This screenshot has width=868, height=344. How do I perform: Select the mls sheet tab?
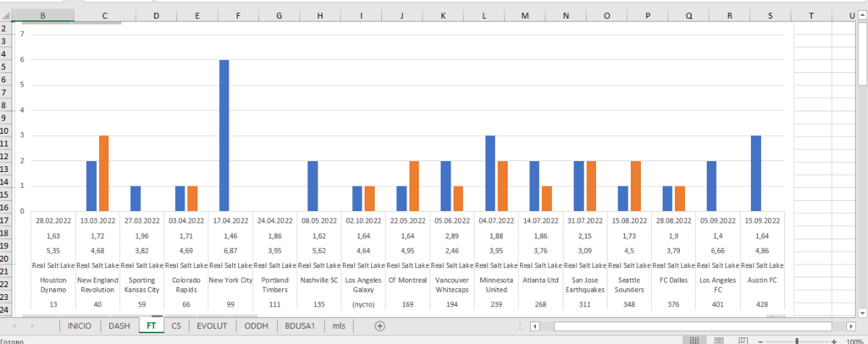coord(339,326)
